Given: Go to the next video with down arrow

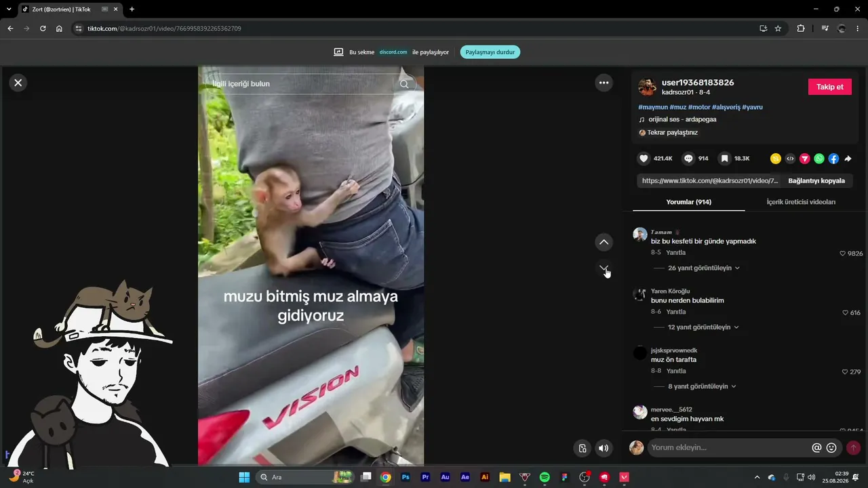Looking at the screenshot, I should (x=604, y=269).
